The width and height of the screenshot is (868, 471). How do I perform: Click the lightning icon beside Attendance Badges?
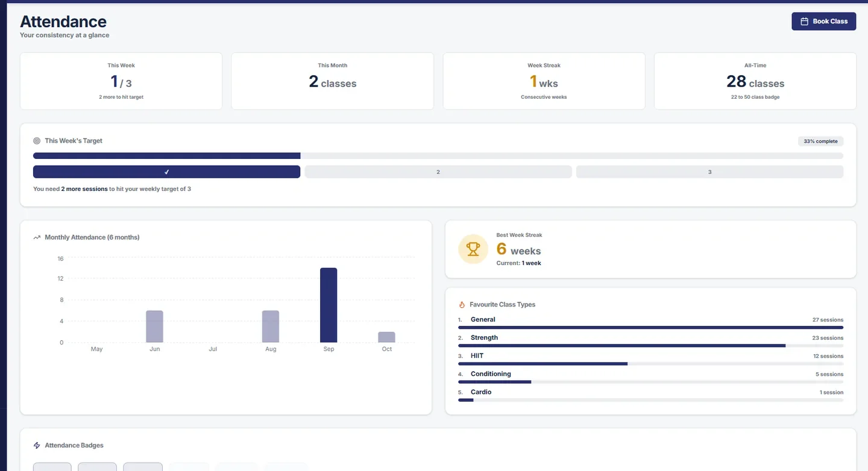[37, 445]
